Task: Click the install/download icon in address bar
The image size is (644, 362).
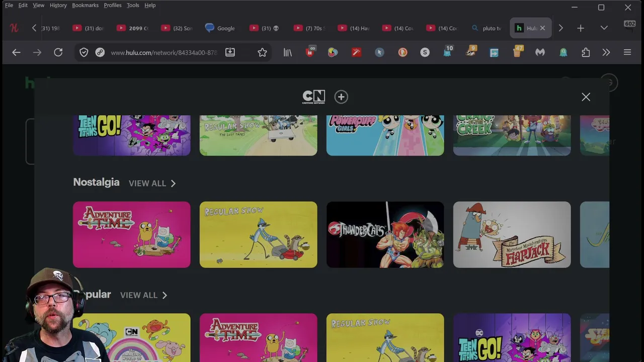Action: pyautogui.click(x=230, y=52)
